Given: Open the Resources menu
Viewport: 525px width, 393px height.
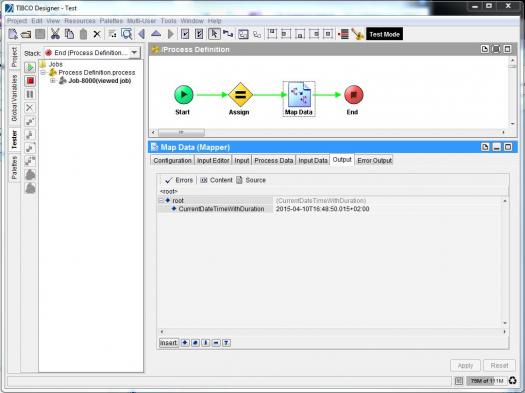Looking at the screenshot, I should tap(80, 21).
